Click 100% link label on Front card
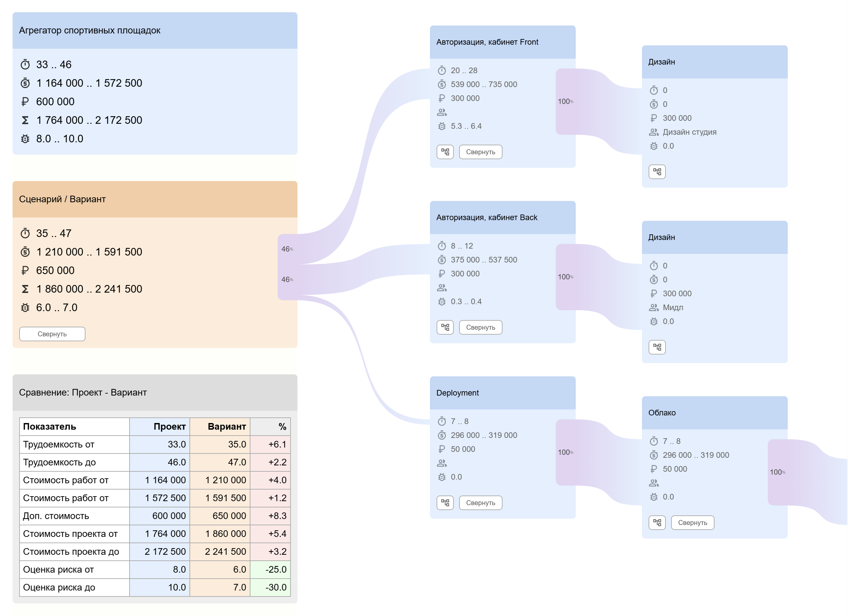The width and height of the screenshot is (848, 616). [x=565, y=102]
